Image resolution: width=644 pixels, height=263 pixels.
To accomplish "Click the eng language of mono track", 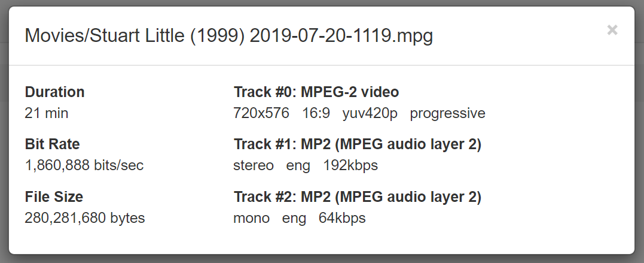I will pyautogui.click(x=294, y=218).
